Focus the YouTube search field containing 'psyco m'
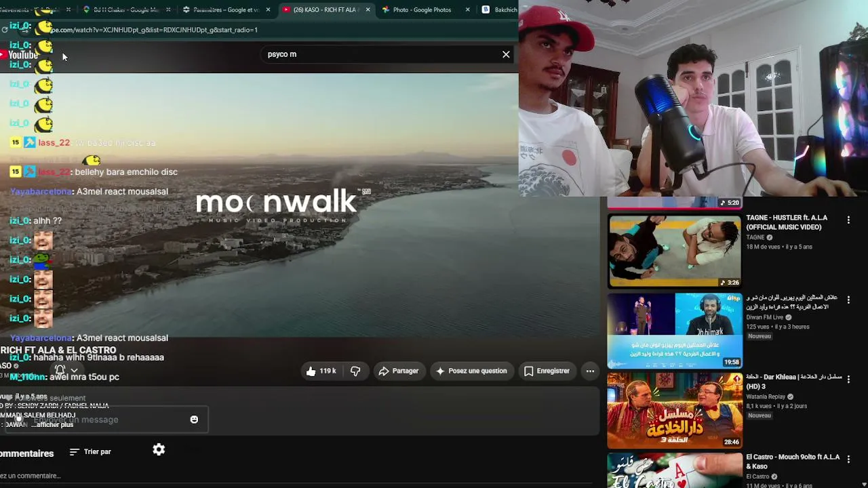The height and width of the screenshot is (488, 868). point(380,54)
